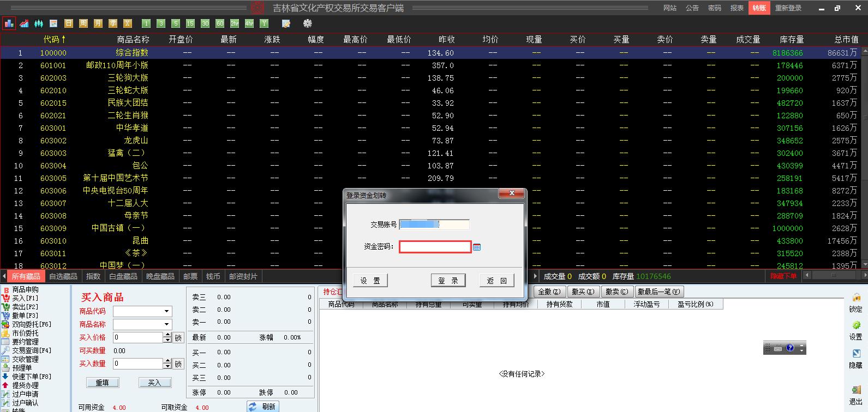Click the 隐藏 hide panel icon
The width and height of the screenshot is (868, 412).
(x=855, y=354)
